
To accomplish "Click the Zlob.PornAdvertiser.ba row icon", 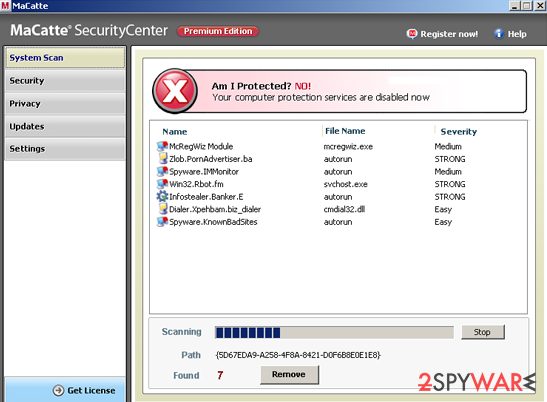I will [x=163, y=159].
